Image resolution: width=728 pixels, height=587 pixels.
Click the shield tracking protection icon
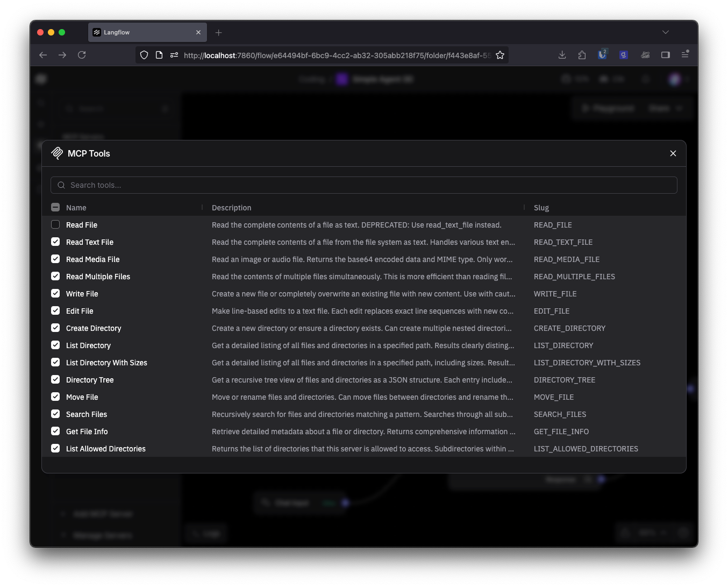144,55
